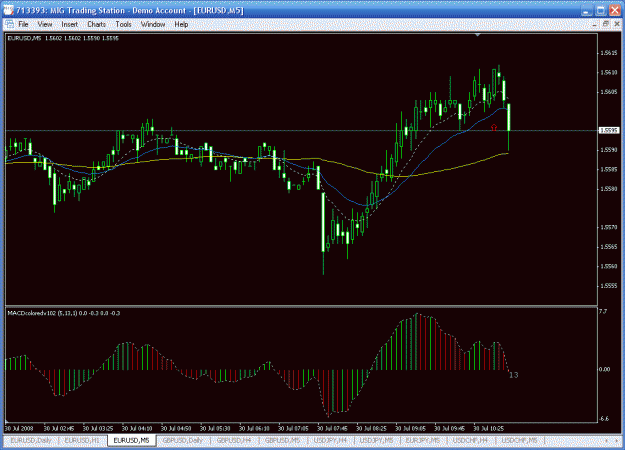Switch to the GBPUSD,H4 chart tab
The height and width of the screenshot is (450, 625).
(234, 440)
